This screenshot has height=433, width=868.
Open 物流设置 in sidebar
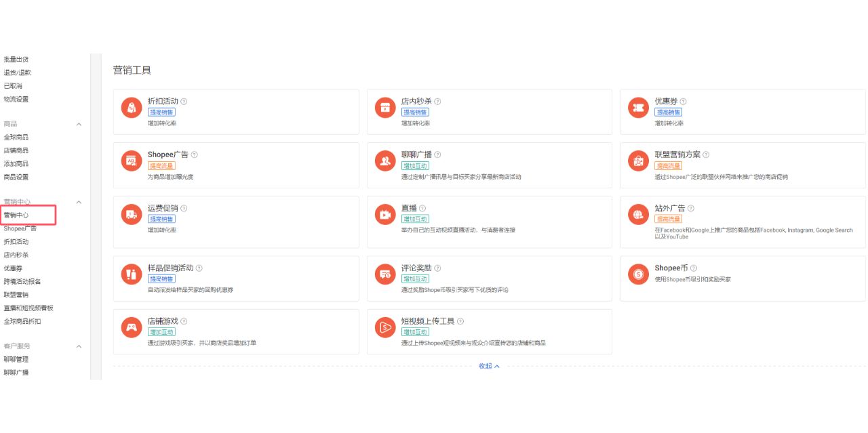[x=16, y=100]
